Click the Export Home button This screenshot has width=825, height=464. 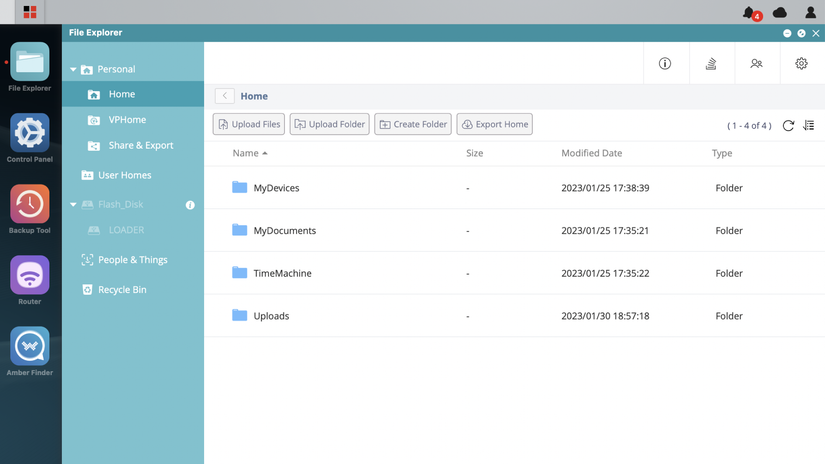[x=495, y=124]
